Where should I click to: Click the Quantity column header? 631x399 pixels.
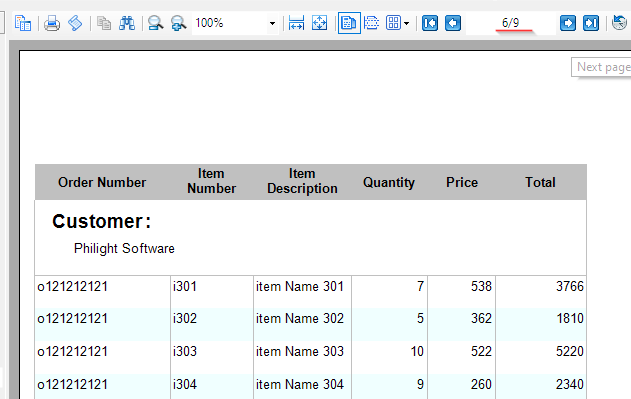(x=389, y=182)
